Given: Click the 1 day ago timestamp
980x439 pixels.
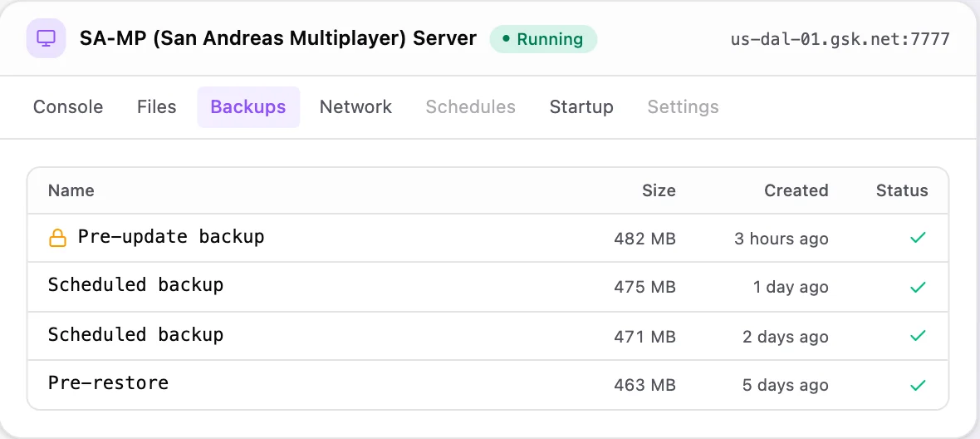Looking at the screenshot, I should click(x=791, y=288).
